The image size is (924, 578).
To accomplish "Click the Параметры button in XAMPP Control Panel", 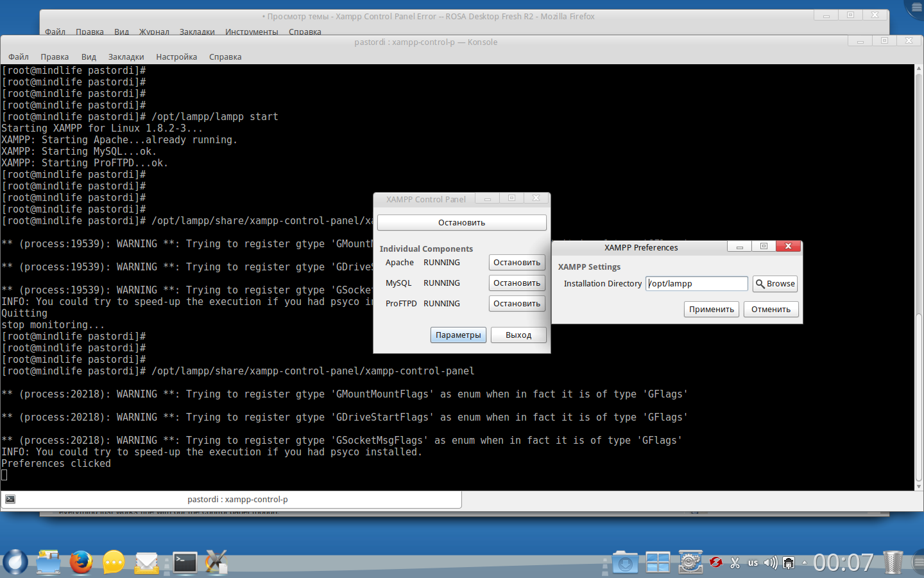I will pos(458,335).
